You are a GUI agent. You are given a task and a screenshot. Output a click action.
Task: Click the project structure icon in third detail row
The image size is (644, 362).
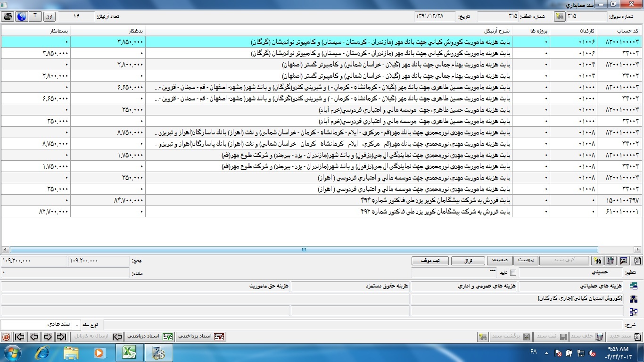pos(634,311)
